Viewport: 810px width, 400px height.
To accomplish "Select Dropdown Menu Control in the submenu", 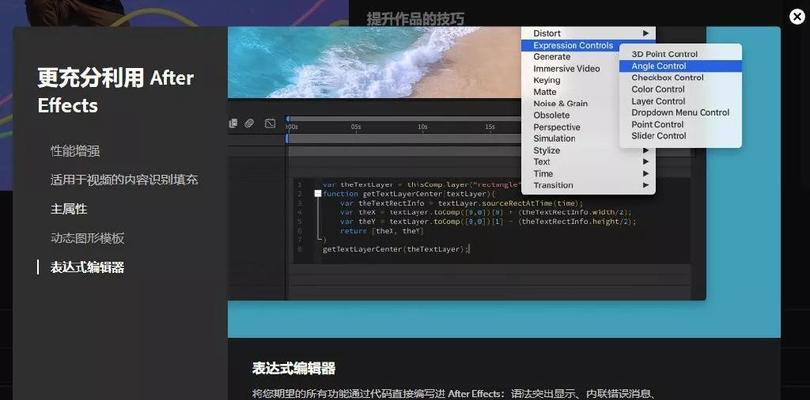I will (680, 112).
